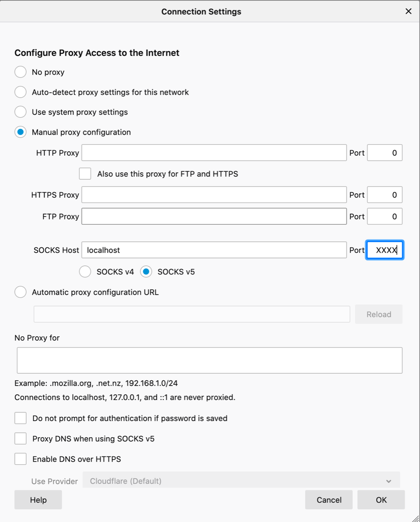Click the HTTP Proxy port field
Screen dimensions: 420x522
click(x=384, y=153)
